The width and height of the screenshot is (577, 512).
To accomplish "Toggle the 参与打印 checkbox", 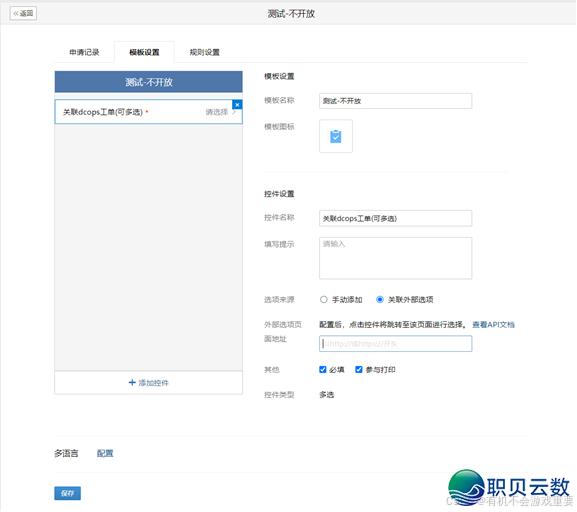I will coord(359,370).
